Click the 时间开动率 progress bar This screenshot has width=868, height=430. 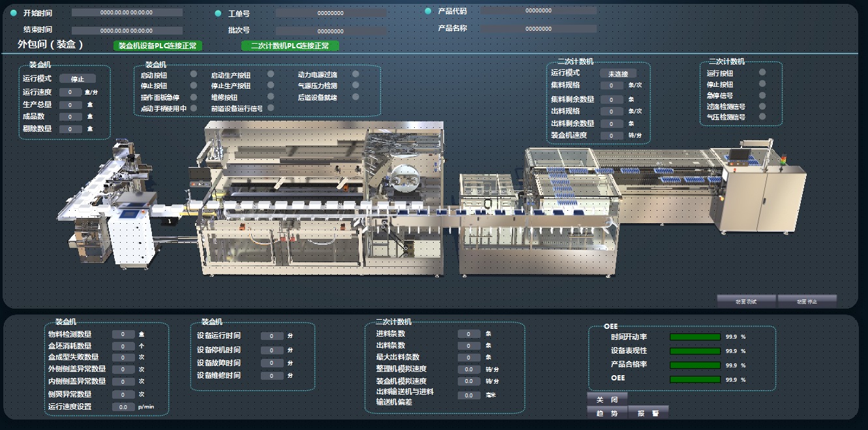pyautogui.click(x=695, y=337)
